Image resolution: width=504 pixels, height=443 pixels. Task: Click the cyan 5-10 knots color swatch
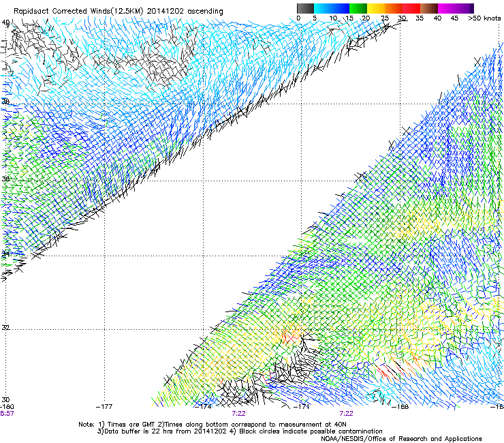point(323,8)
